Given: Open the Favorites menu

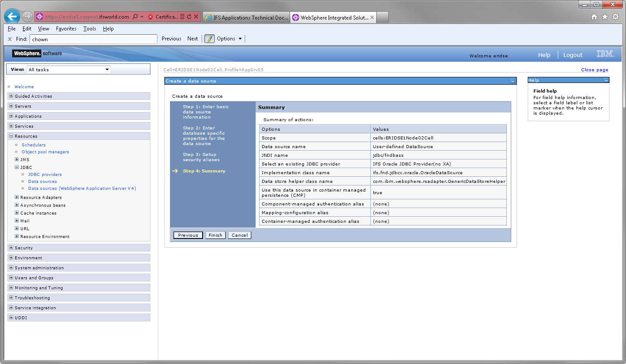Looking at the screenshot, I should point(66,29).
